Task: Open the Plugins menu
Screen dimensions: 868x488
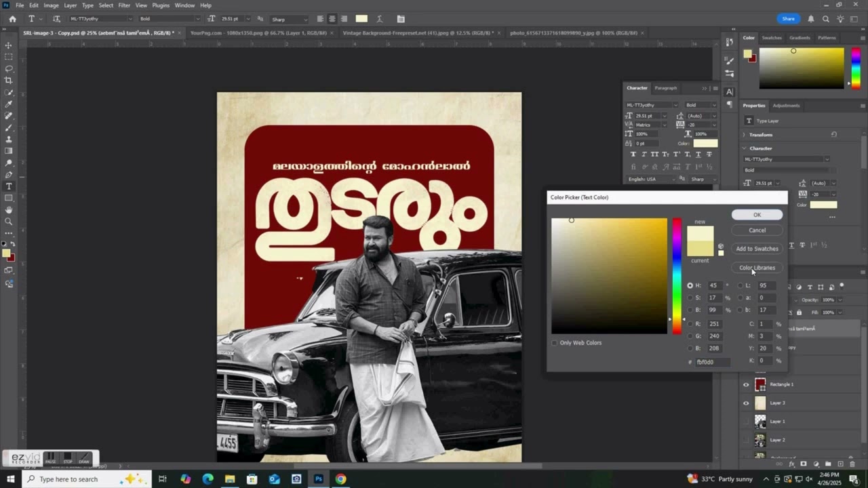Action: tap(161, 5)
